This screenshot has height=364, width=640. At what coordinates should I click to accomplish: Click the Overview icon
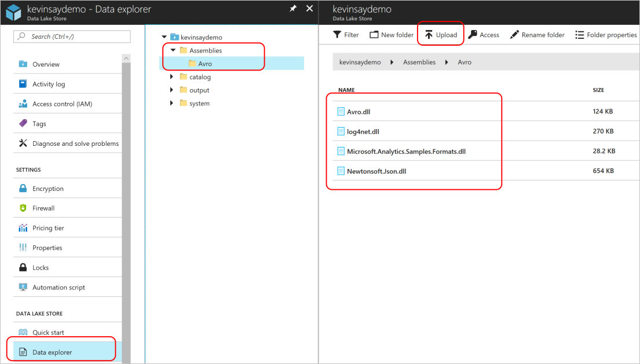click(23, 64)
